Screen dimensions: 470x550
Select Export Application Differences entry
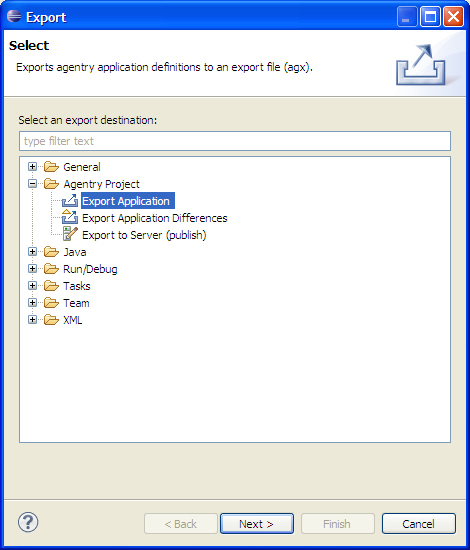[155, 218]
